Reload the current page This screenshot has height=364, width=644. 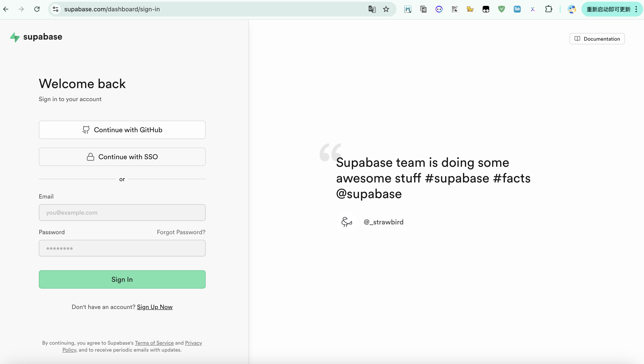[37, 9]
